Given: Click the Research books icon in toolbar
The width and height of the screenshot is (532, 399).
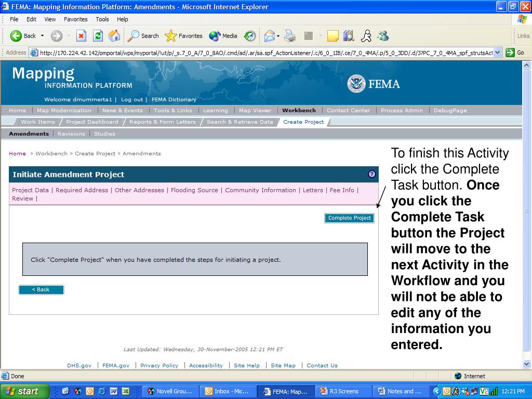Looking at the screenshot, I should [x=349, y=36].
